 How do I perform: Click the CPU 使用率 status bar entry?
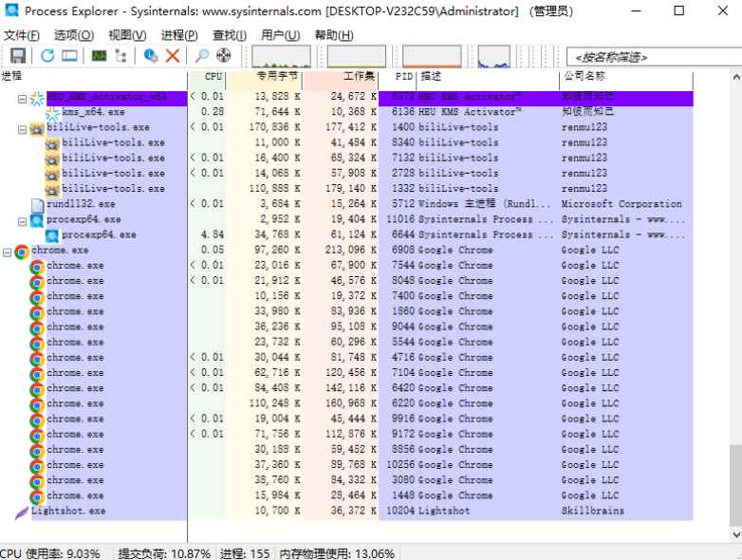point(50,553)
